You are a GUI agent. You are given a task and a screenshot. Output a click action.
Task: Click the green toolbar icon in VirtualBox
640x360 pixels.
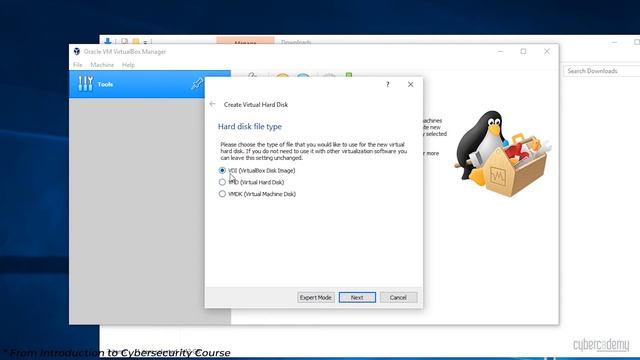pyautogui.click(x=349, y=75)
